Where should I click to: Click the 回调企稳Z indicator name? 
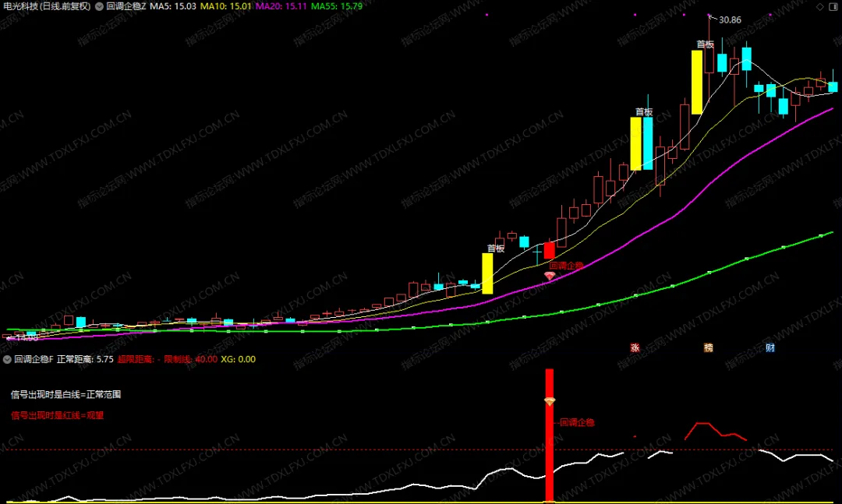click(x=126, y=6)
